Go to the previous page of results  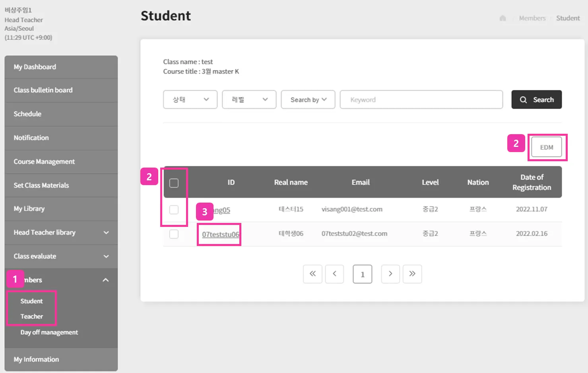click(x=334, y=274)
